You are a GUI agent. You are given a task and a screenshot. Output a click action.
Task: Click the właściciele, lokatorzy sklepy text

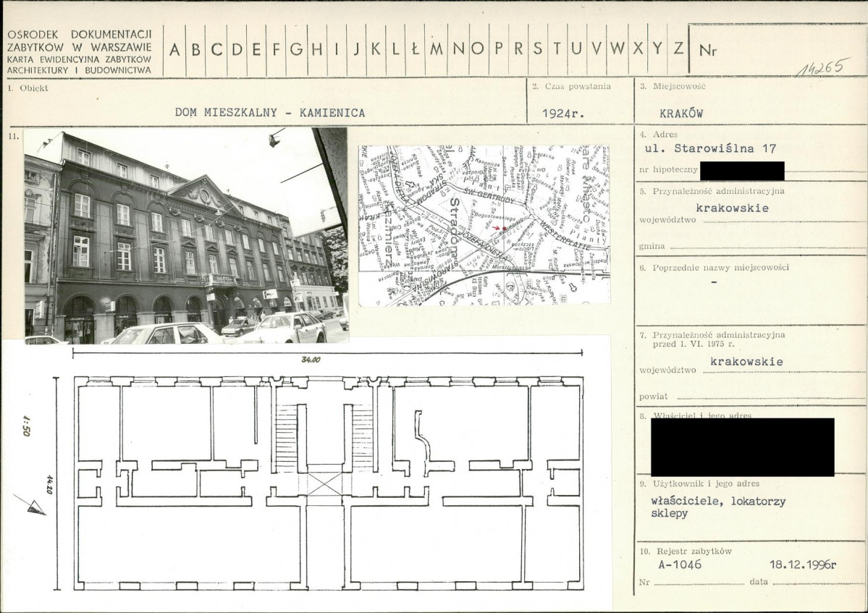click(718, 507)
